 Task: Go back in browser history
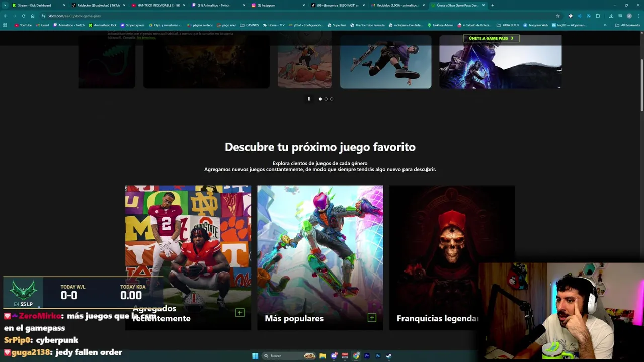click(6, 16)
